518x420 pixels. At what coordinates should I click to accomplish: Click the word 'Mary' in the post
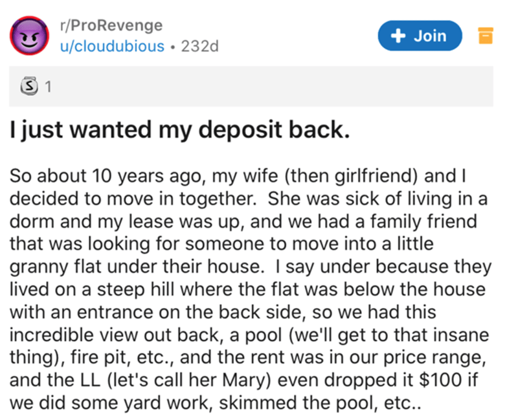click(x=244, y=381)
